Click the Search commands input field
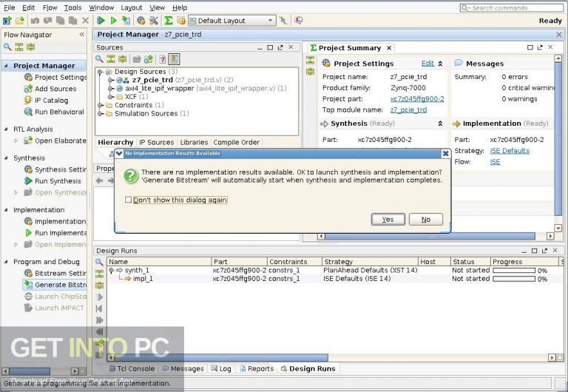Image resolution: width=568 pixels, height=392 pixels. 512,7
